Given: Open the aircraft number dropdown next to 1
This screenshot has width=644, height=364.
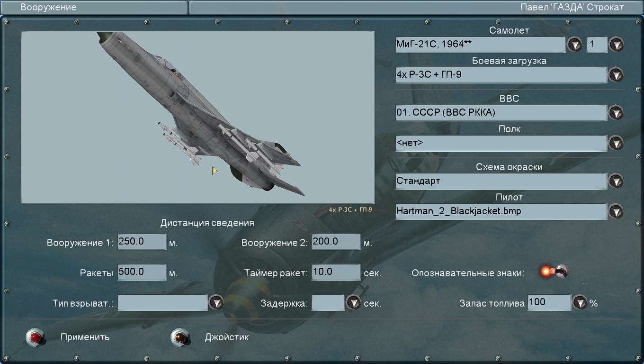Looking at the screenshot, I should 616,45.
